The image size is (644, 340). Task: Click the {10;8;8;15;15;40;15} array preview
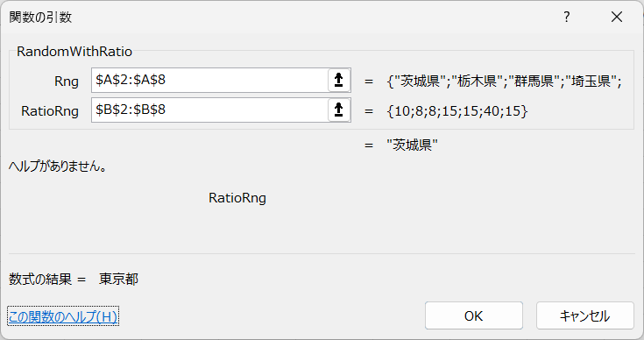tap(457, 111)
